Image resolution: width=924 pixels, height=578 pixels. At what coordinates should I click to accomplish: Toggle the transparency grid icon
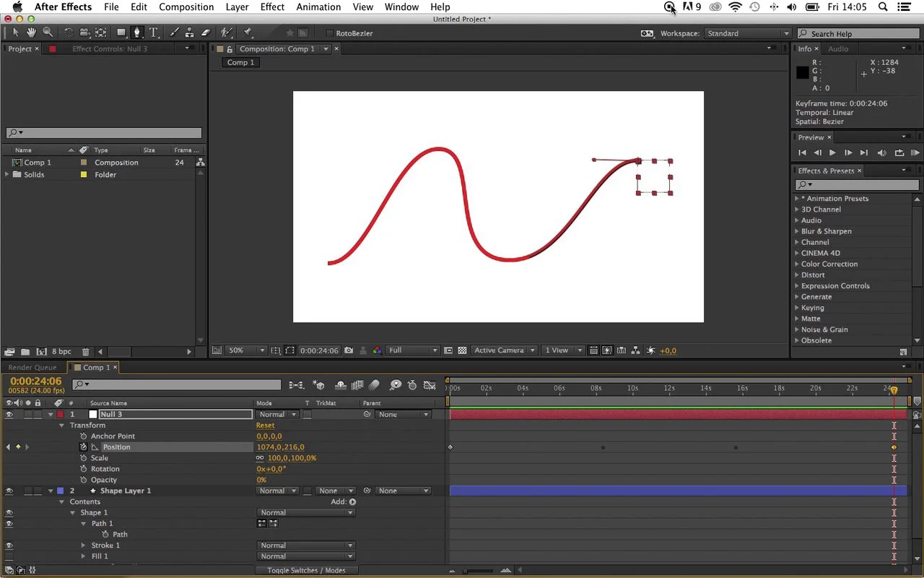(x=462, y=350)
